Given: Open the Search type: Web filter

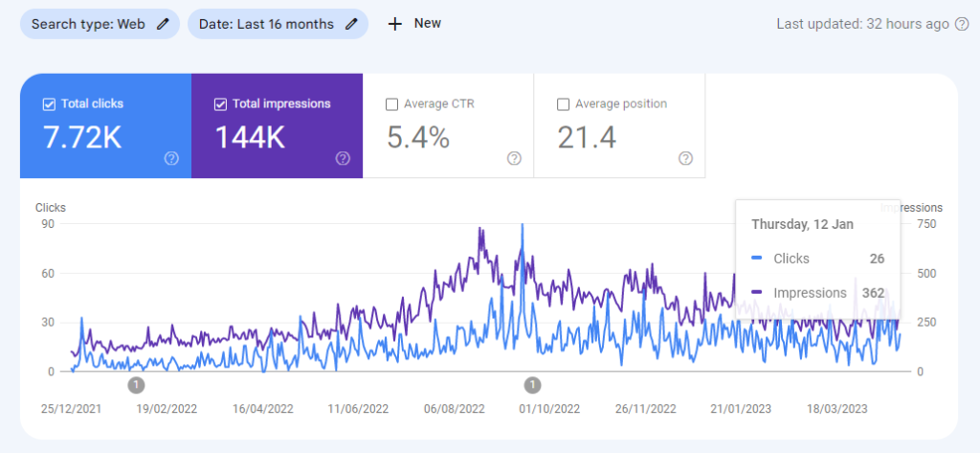Looking at the screenshot, I should [88, 24].
